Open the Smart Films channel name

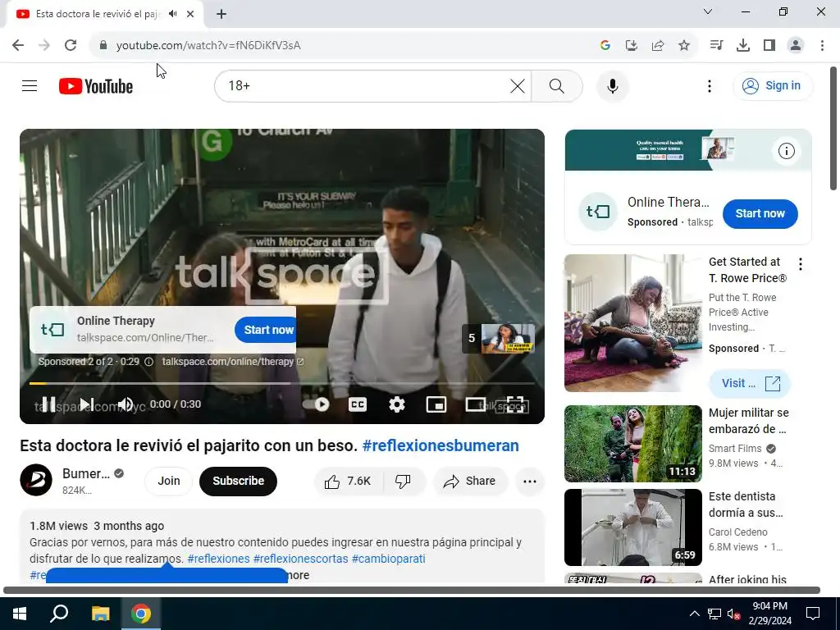click(x=735, y=449)
